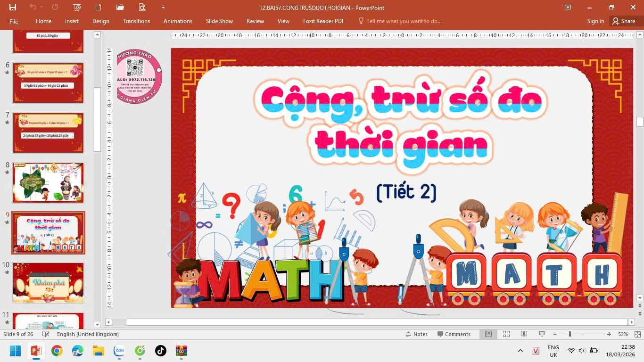644x362 pixels.
Task: Open Ribbon Display Options
Action: 568,7
